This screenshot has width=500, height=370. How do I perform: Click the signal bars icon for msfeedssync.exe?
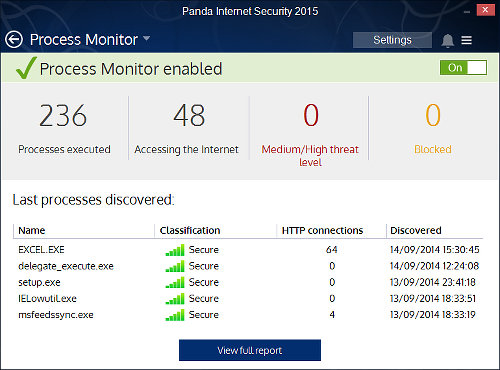[x=175, y=315]
